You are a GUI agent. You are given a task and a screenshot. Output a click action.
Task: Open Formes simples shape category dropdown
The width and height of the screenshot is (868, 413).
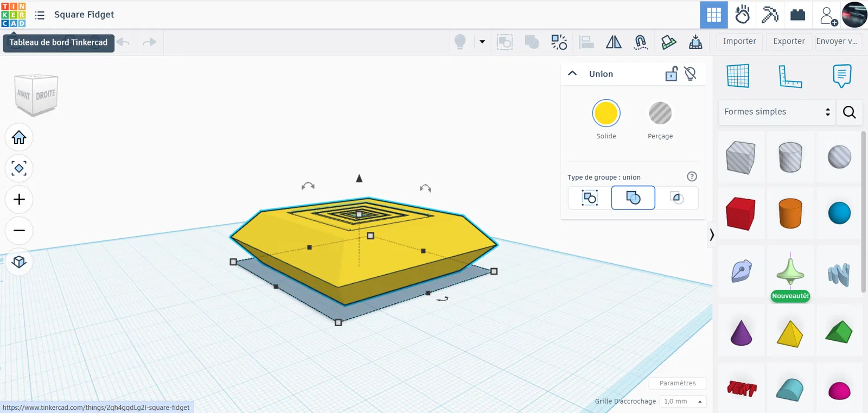tap(776, 112)
